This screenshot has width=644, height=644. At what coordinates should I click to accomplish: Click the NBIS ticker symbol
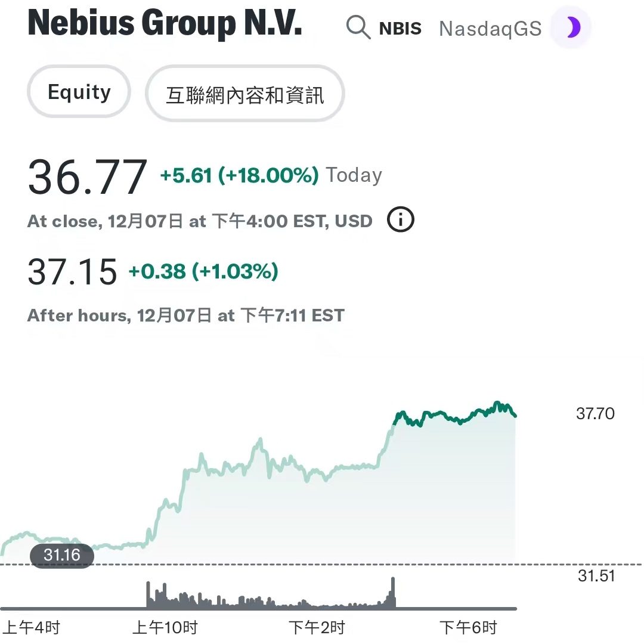point(400,29)
